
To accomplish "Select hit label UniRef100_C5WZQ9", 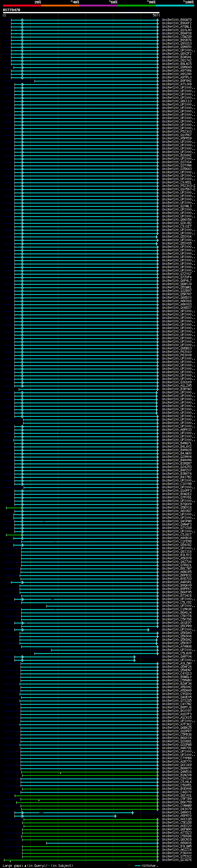I will (176, 37).
